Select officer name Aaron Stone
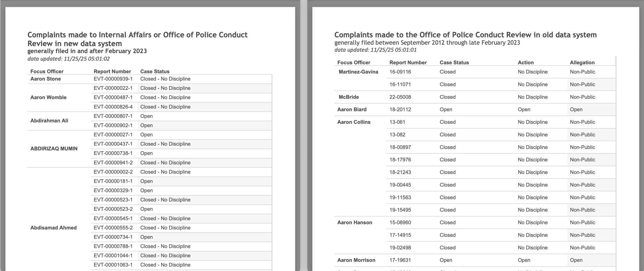 46,79
